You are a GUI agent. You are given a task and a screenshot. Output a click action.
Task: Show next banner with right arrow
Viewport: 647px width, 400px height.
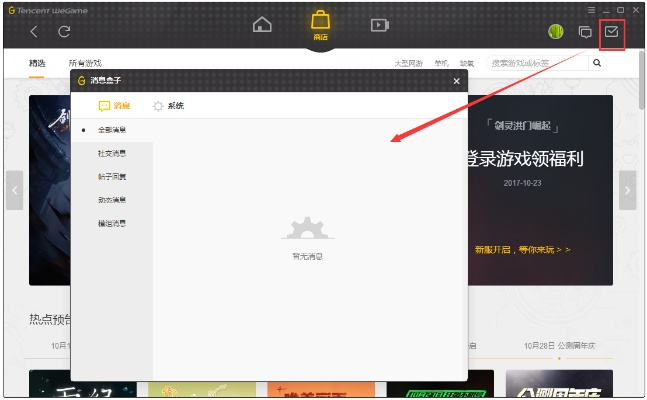pyautogui.click(x=627, y=189)
